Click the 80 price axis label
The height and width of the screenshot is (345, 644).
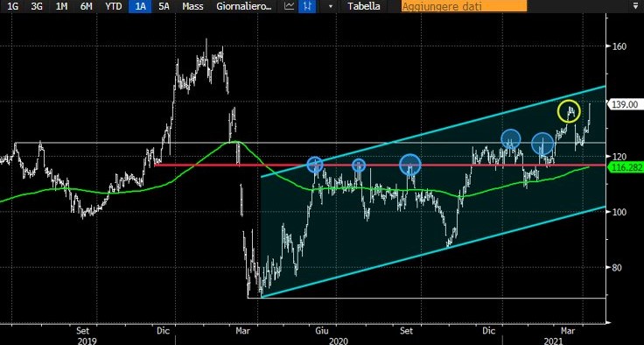pyautogui.click(x=617, y=267)
